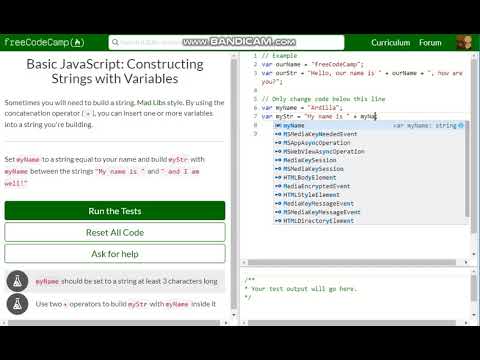
Task: Click the output panel horizontal scrollbar
Action: coord(352,323)
